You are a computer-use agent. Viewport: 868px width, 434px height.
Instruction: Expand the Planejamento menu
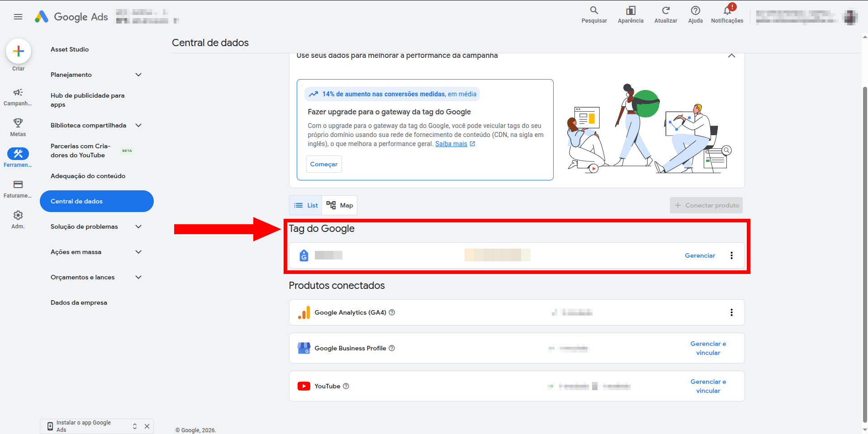tap(138, 75)
